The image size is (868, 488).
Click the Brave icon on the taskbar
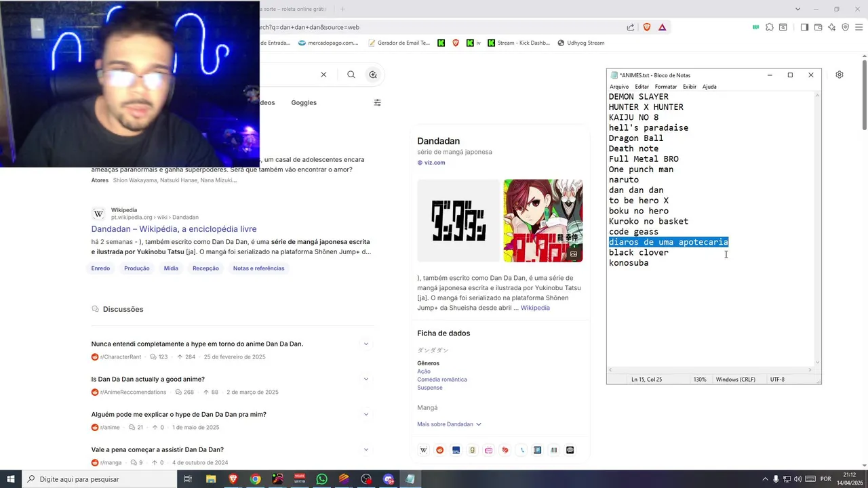click(233, 479)
